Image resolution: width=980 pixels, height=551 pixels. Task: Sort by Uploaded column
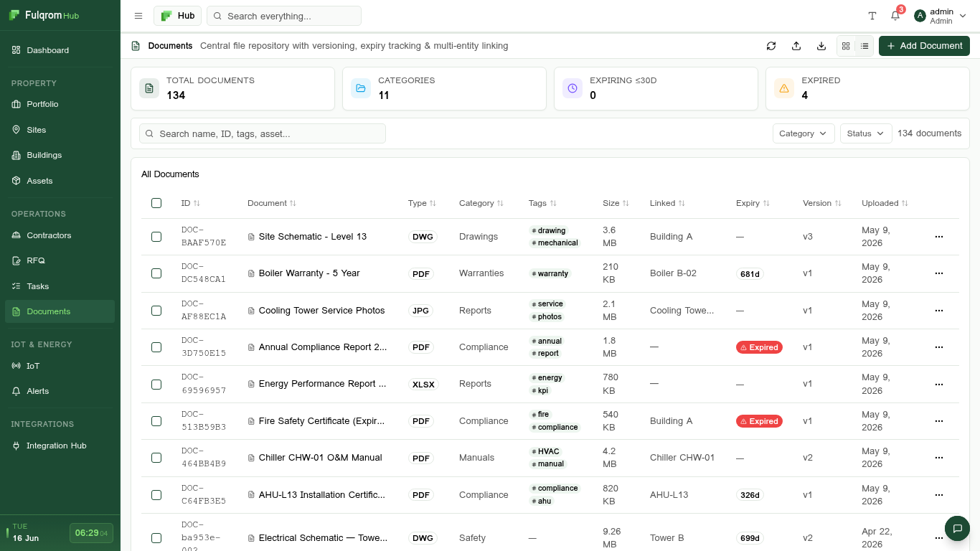885,203
